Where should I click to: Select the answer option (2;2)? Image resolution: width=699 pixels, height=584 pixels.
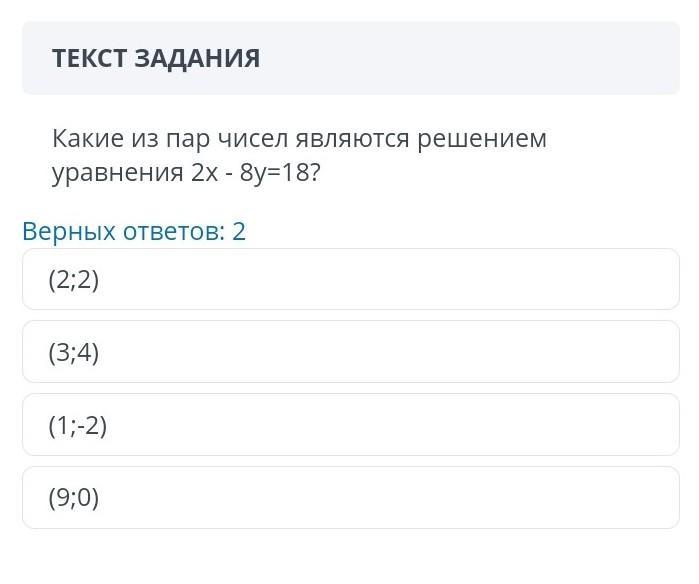350,280
